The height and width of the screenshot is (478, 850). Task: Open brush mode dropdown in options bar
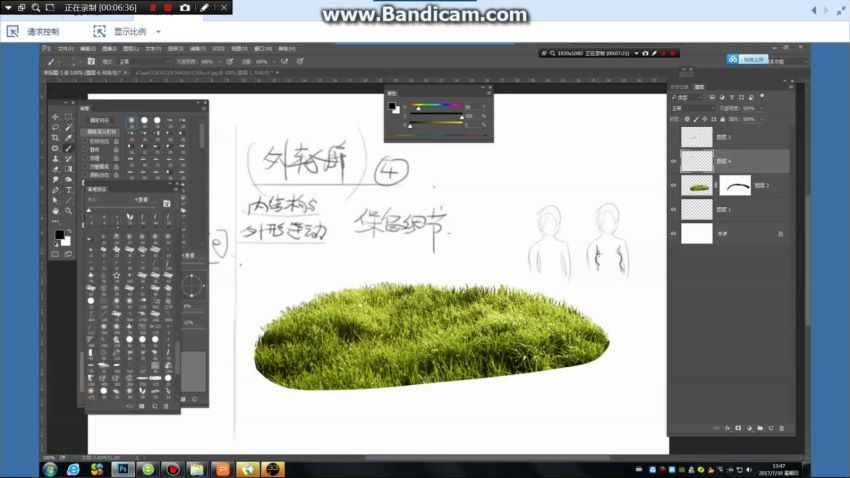click(144, 62)
